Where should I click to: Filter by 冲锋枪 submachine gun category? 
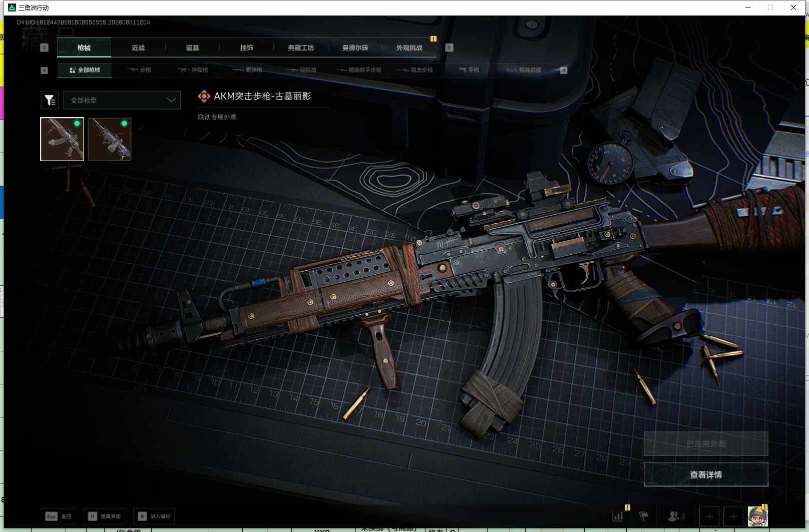[x=193, y=70]
